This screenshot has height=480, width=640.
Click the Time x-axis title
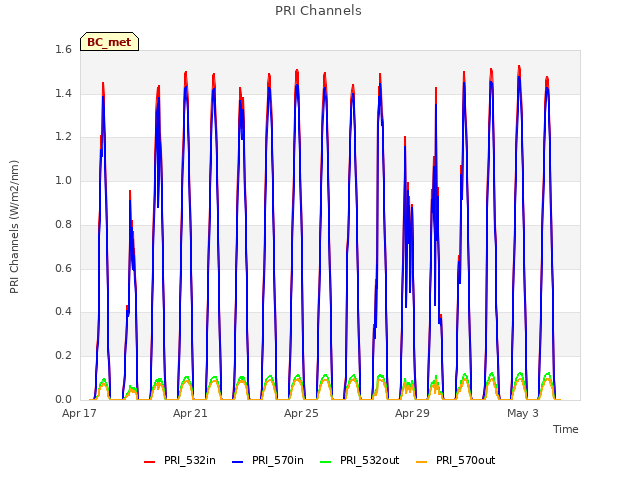pos(566,429)
